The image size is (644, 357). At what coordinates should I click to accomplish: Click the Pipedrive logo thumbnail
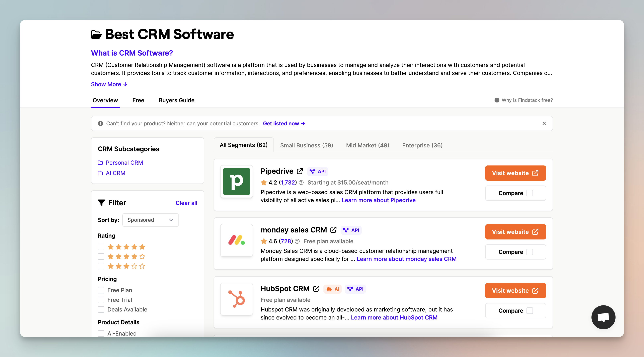tap(236, 181)
